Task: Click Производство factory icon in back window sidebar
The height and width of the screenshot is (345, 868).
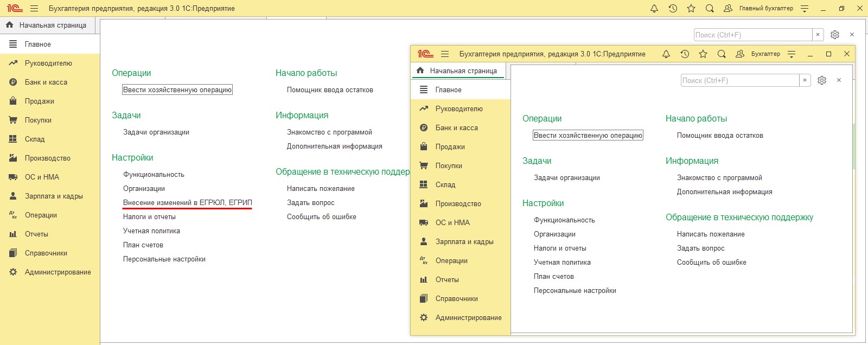Action: (x=13, y=158)
